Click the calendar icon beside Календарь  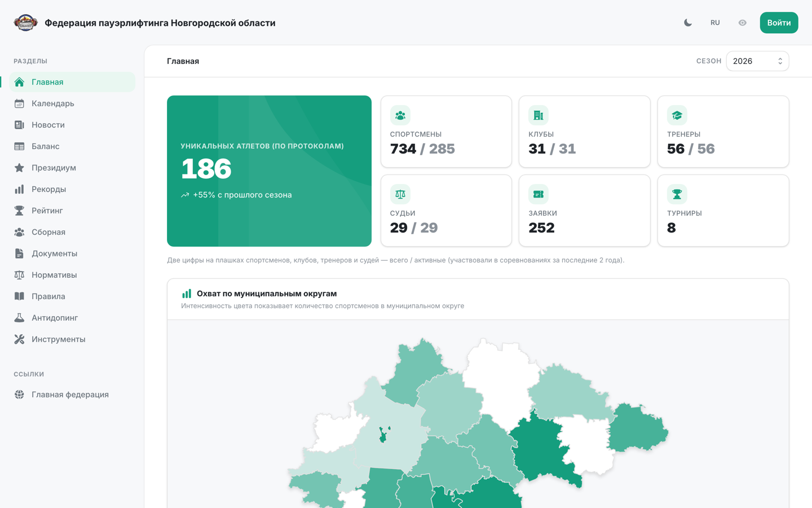(19, 103)
